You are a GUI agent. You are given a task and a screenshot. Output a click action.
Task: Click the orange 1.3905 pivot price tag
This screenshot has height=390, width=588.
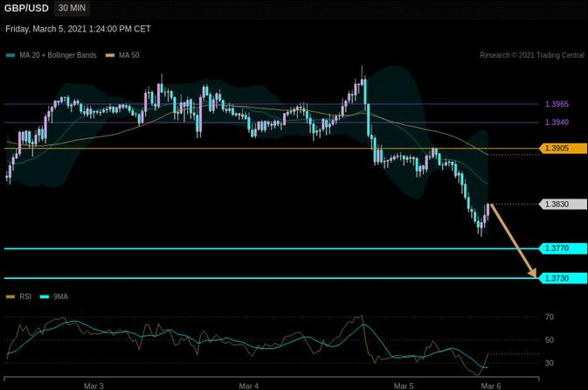(x=563, y=149)
